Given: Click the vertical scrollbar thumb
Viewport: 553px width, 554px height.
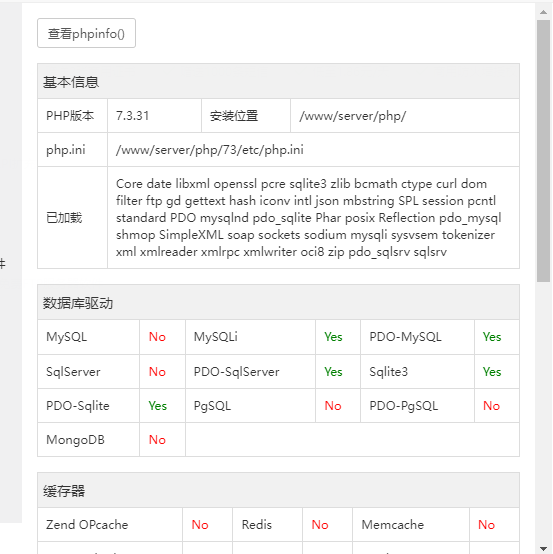Looking at the screenshot, I should 543,151.
